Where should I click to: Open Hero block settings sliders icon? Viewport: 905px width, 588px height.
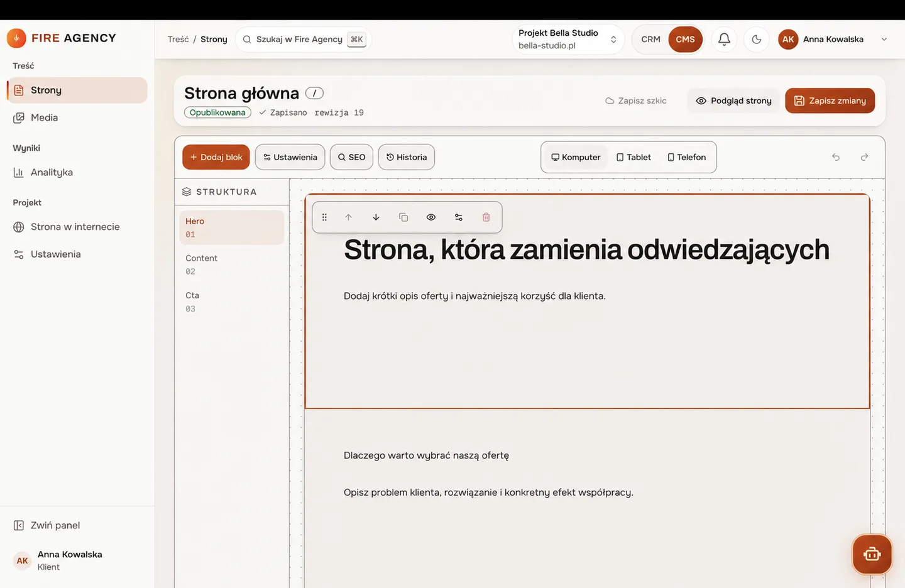[x=459, y=217]
